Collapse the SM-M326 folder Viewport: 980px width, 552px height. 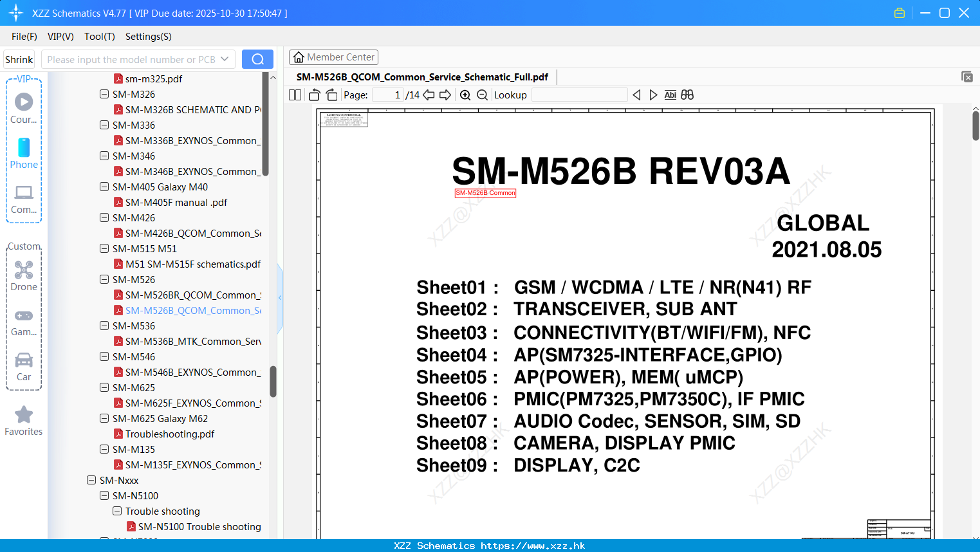tap(104, 94)
